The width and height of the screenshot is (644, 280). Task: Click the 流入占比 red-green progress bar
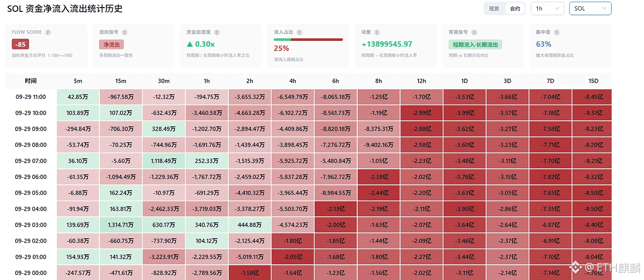pos(308,39)
